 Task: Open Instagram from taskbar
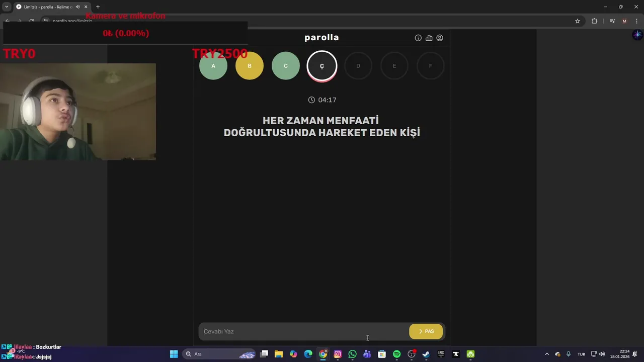[338, 354]
